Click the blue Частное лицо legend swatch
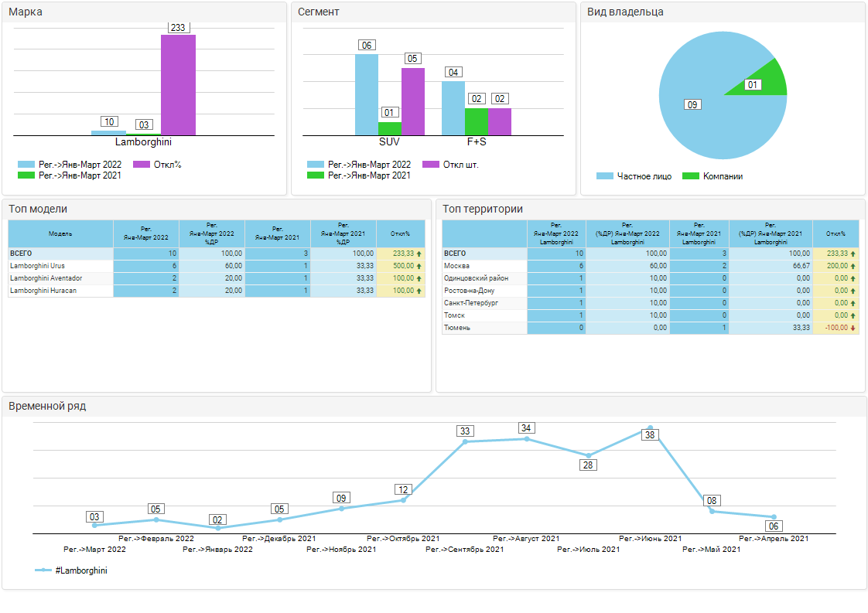Screen dimensions: 868x613 (x=604, y=176)
